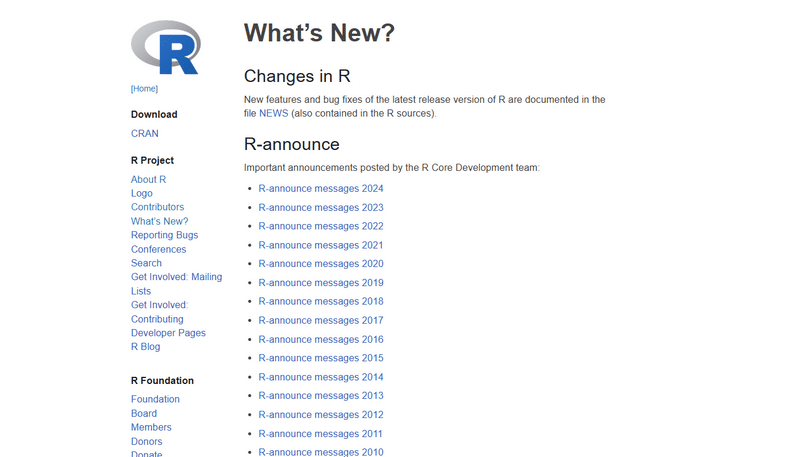
Task: Go to CRAN download page
Action: click(144, 133)
